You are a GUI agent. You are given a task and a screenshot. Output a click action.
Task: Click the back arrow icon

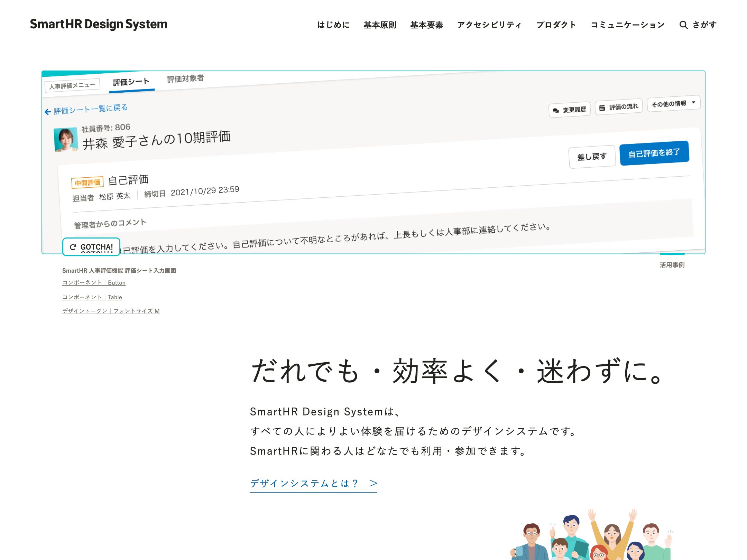tap(48, 112)
